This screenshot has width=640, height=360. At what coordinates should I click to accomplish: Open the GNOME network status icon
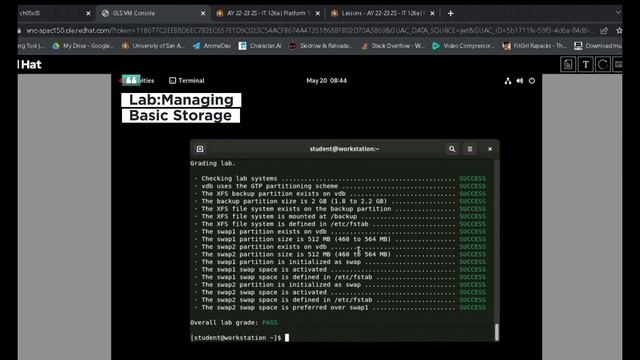pyautogui.click(x=508, y=81)
